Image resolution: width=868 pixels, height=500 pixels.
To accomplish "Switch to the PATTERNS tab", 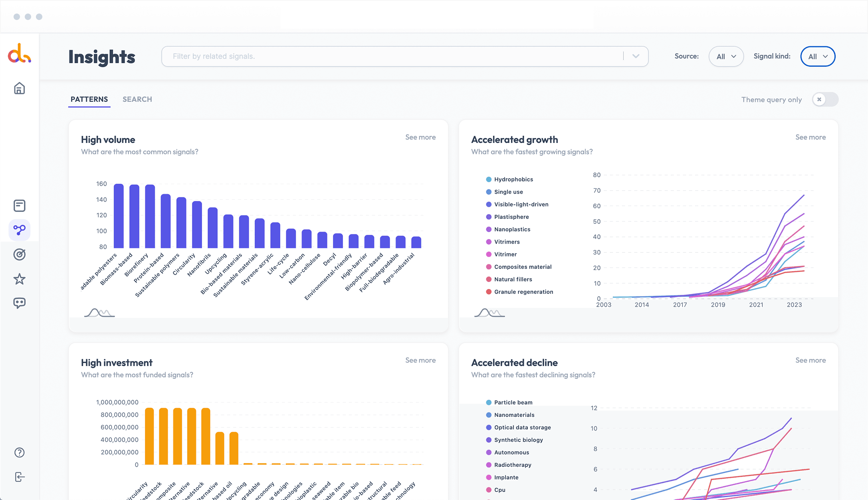I will (89, 99).
